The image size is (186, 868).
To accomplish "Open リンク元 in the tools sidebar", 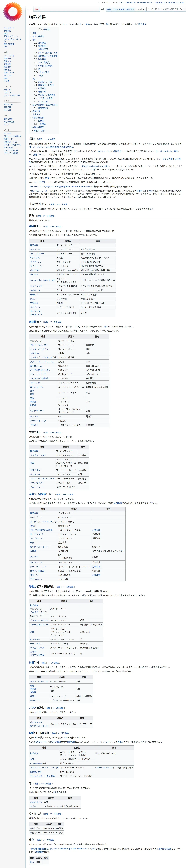I will pyautogui.click(x=7, y=133).
